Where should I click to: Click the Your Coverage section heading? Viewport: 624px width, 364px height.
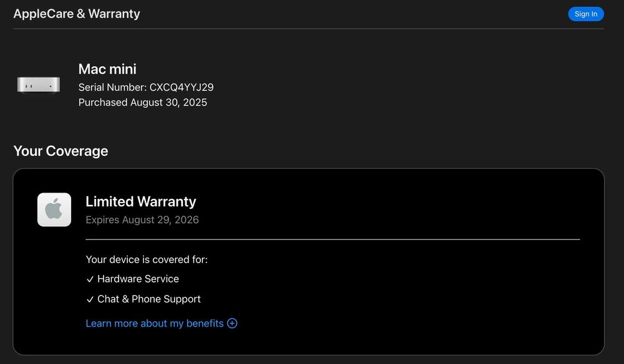click(x=61, y=151)
